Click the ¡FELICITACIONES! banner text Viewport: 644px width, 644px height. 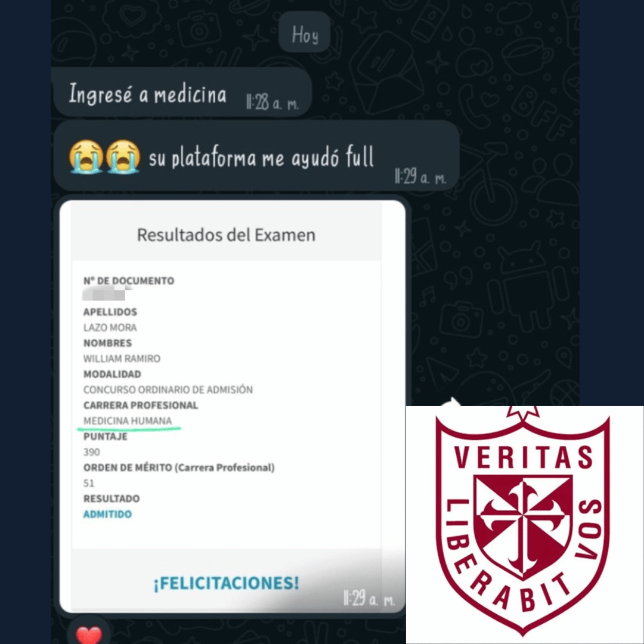coord(227,583)
